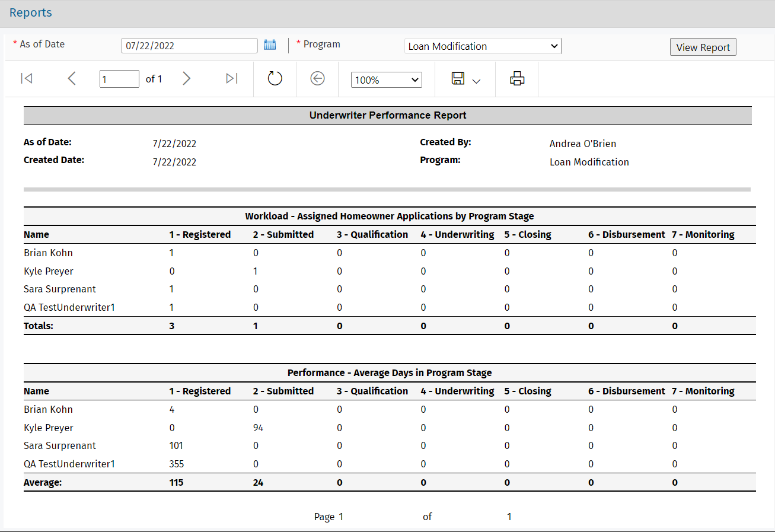This screenshot has height=532, width=775.
Task: Click the View Report button
Action: click(703, 47)
